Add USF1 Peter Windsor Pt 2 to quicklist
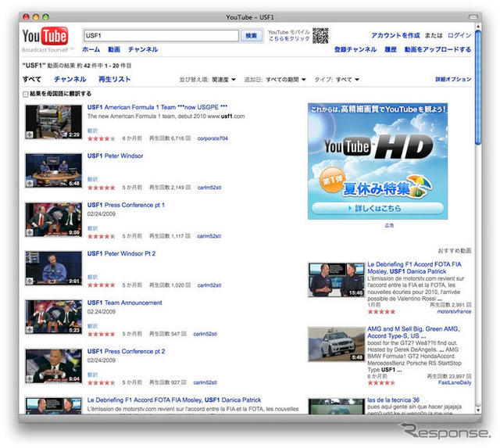Screen dimensions: 500x448 tap(30, 281)
